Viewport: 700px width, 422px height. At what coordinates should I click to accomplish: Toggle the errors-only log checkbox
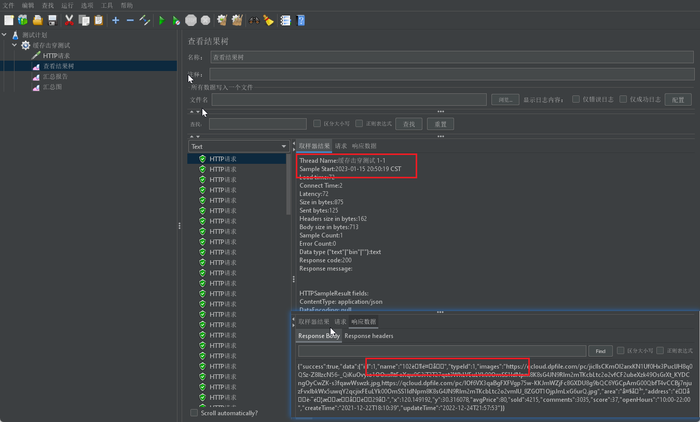click(x=576, y=99)
